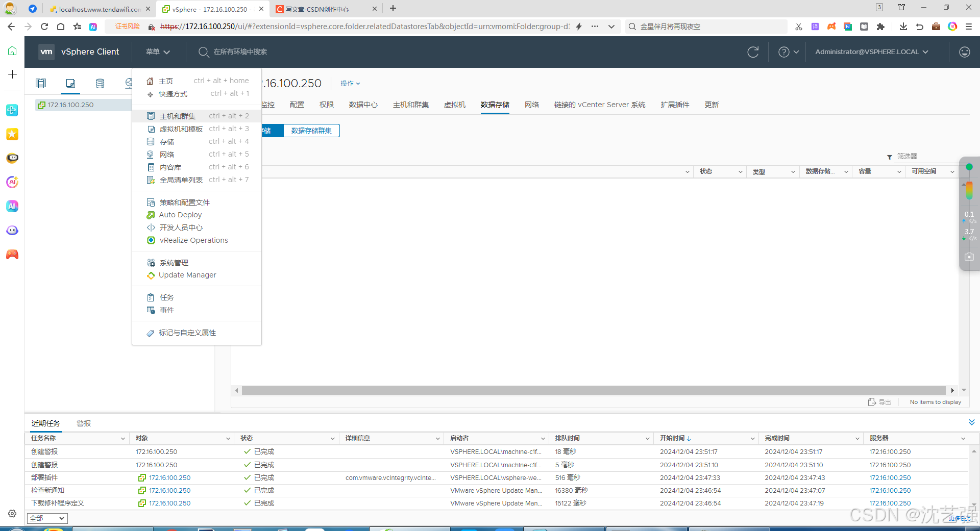980x531 pixels.
Task: Refresh the vSphere Client view
Action: 753,52
